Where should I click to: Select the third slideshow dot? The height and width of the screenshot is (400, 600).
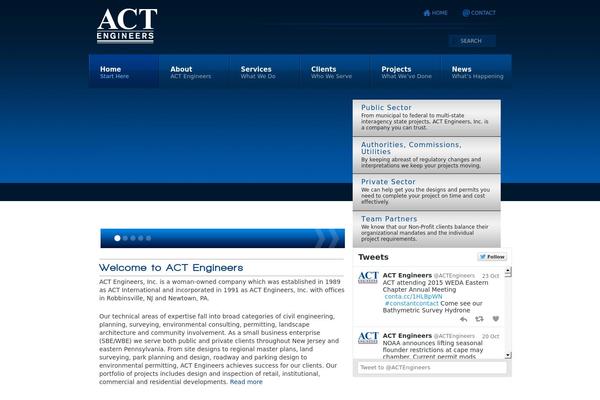pyautogui.click(x=133, y=238)
